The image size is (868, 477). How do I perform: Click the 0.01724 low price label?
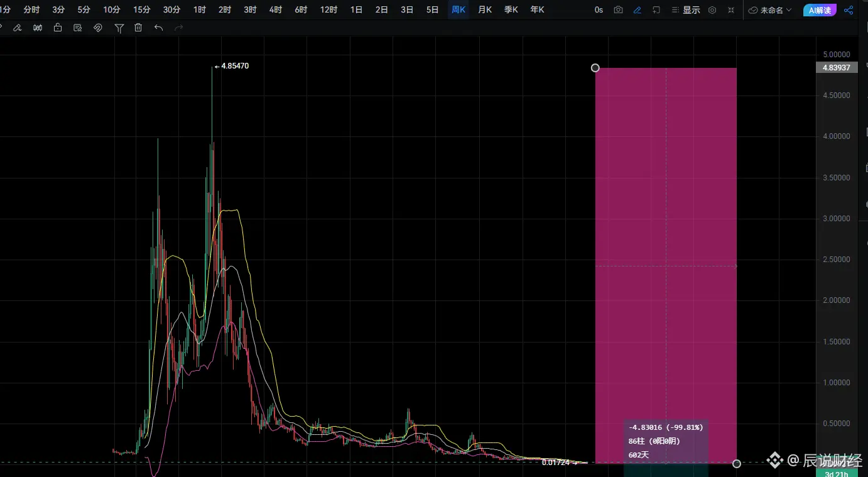(x=556, y=463)
